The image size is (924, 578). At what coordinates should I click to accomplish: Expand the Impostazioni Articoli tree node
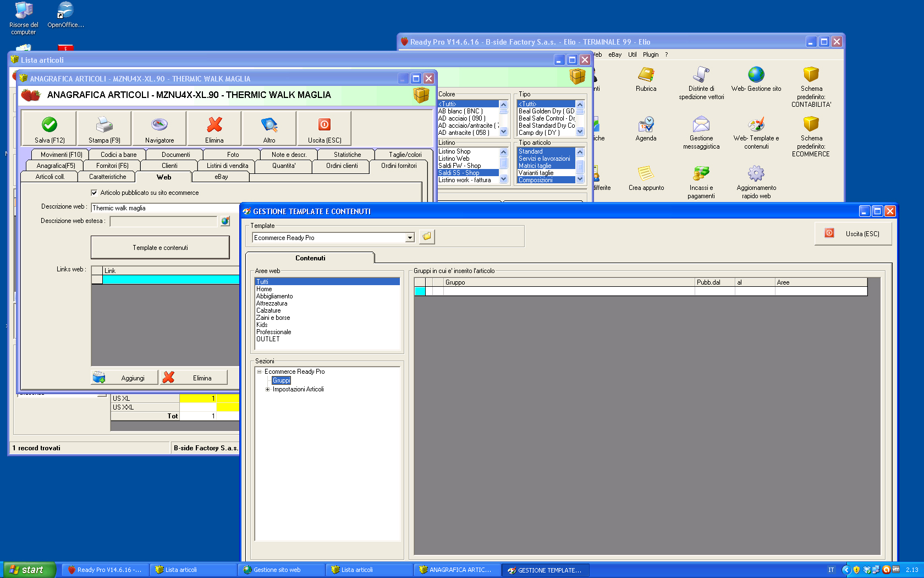click(x=268, y=389)
